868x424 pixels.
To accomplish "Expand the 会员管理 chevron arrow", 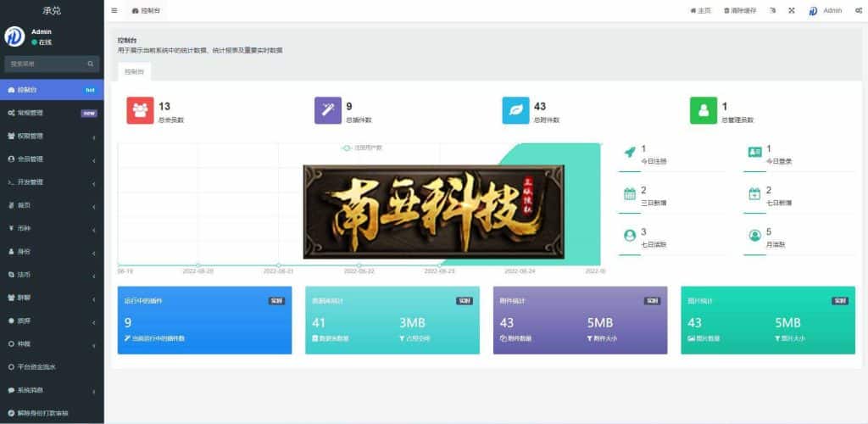I will pyautogui.click(x=93, y=160).
